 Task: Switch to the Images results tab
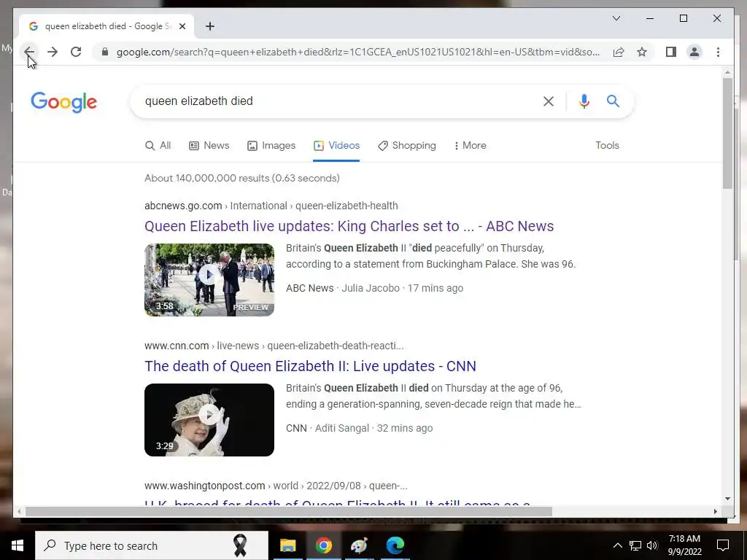(x=271, y=146)
